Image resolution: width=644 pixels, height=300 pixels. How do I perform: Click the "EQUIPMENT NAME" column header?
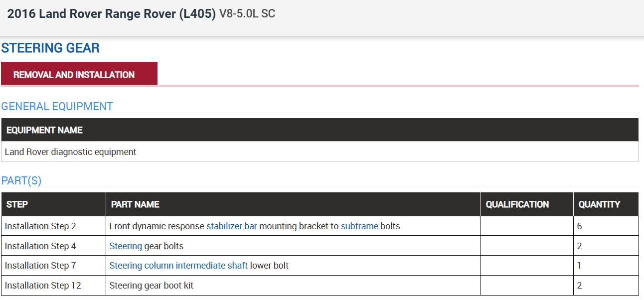pos(44,130)
